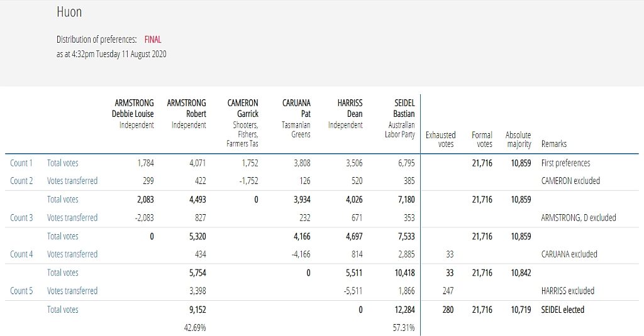Click the red FINAL status label
644x336 pixels.
coord(153,40)
